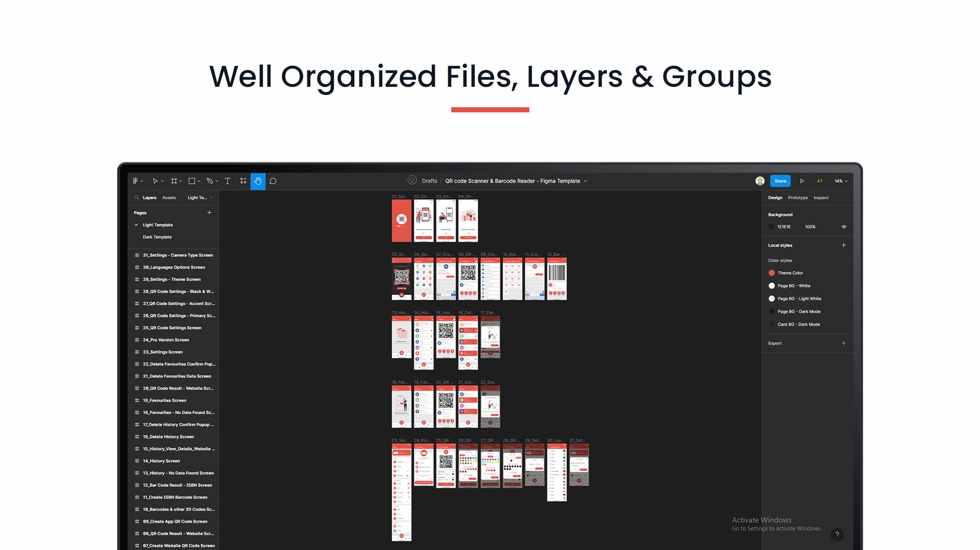Click the blue Share button
The height and width of the screenshot is (550, 980).
pos(780,181)
